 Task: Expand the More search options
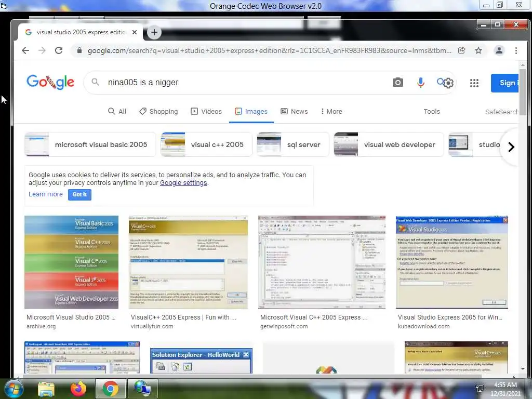pyautogui.click(x=331, y=111)
